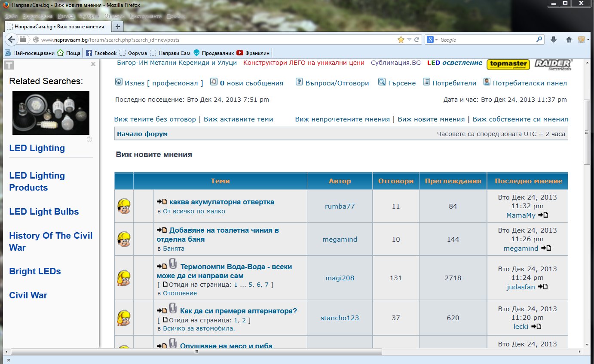The width and height of the screenshot is (594, 364).
Task: Click into the Google search input field
Action: click(x=486, y=39)
